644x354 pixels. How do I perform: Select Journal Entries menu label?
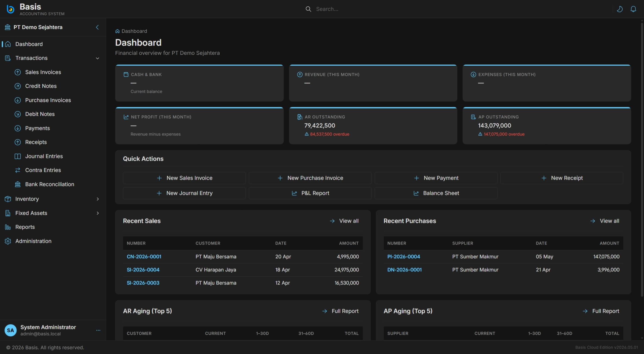(x=44, y=156)
